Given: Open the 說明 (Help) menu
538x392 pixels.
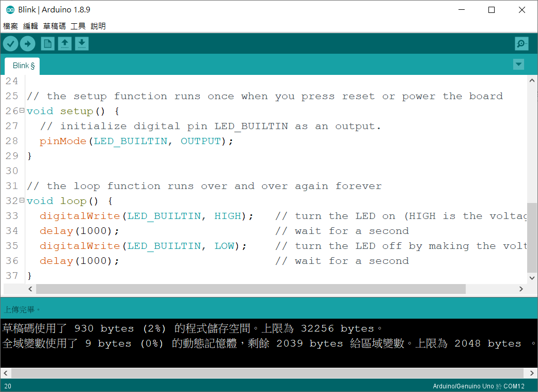Looking at the screenshot, I should pos(98,25).
